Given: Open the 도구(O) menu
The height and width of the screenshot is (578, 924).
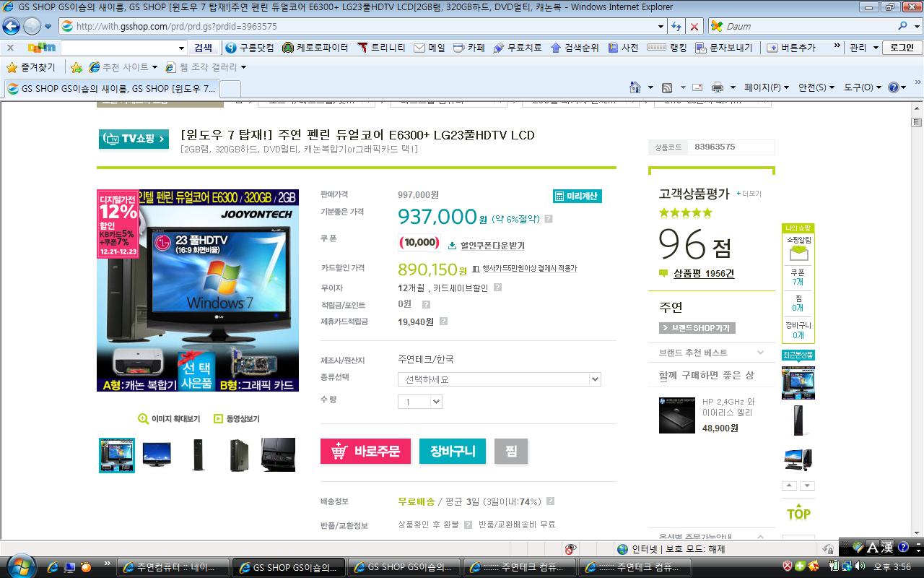Looking at the screenshot, I should 862,87.
